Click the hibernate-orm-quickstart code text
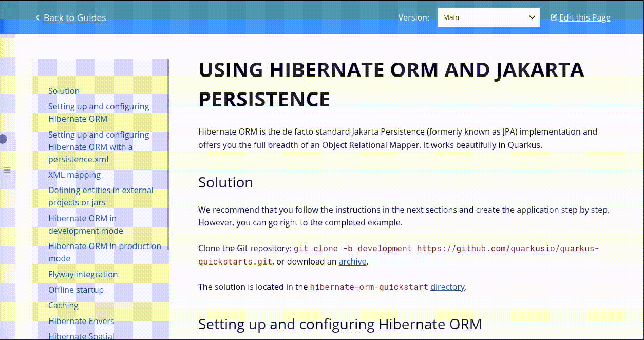This screenshot has width=644, height=340. pos(369,287)
